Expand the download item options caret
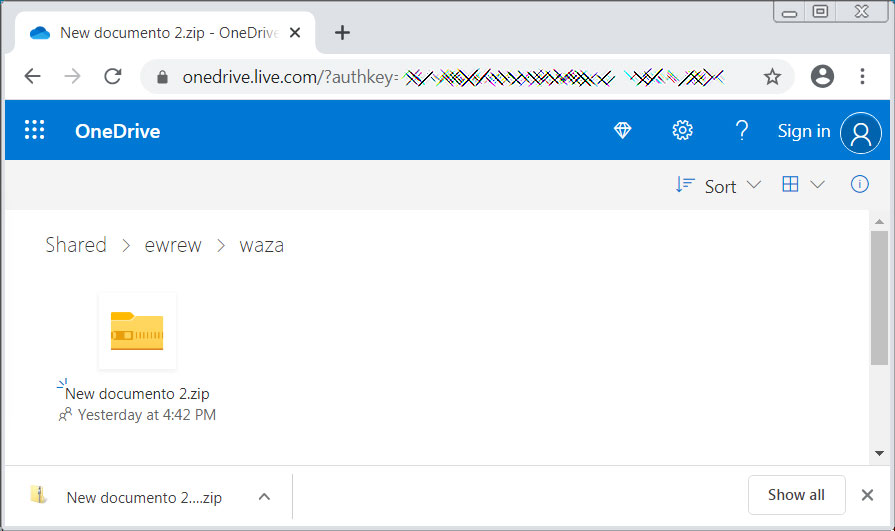Image resolution: width=895 pixels, height=531 pixels. tap(264, 496)
